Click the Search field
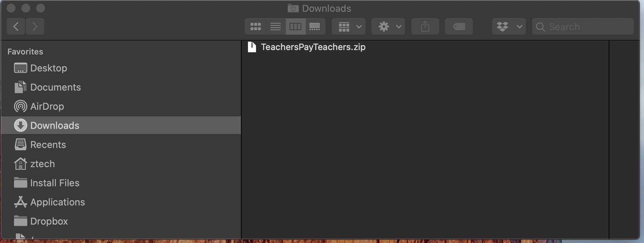This screenshot has width=644, height=243. (x=583, y=27)
